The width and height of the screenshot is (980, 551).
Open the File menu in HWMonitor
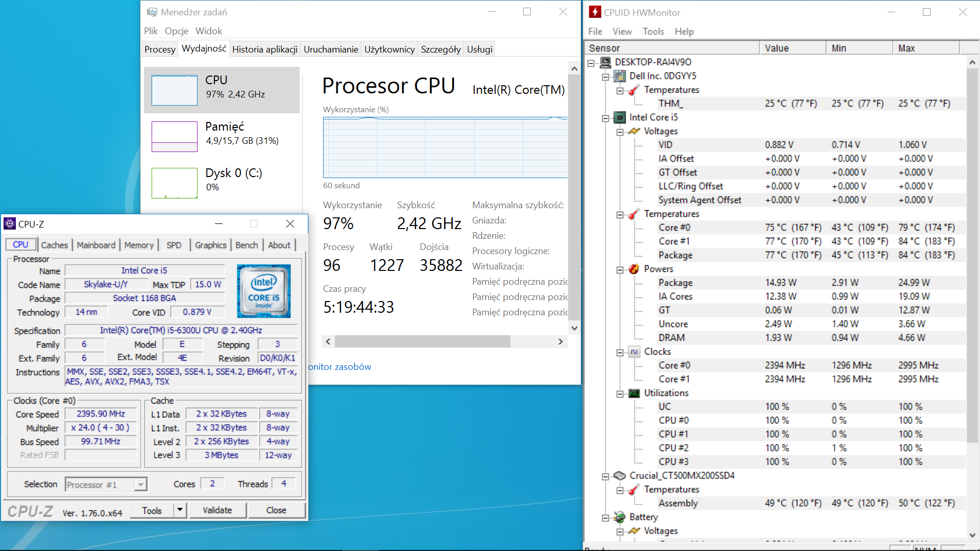coord(595,32)
